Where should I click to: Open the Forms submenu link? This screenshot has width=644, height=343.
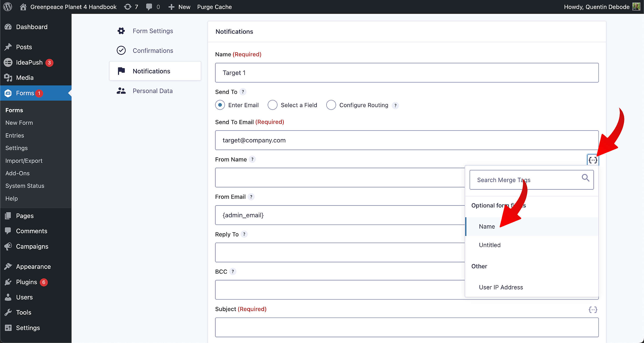pyautogui.click(x=14, y=110)
